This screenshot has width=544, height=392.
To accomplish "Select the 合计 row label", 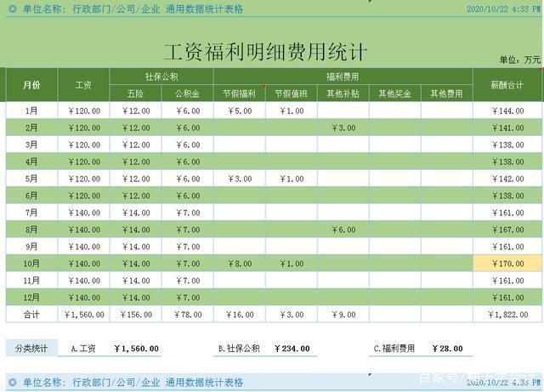I will [x=31, y=315].
